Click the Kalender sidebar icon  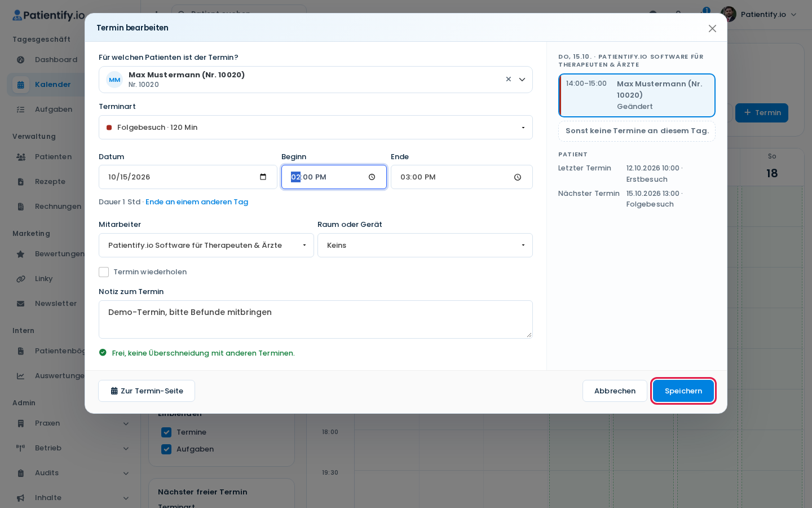point(21,85)
